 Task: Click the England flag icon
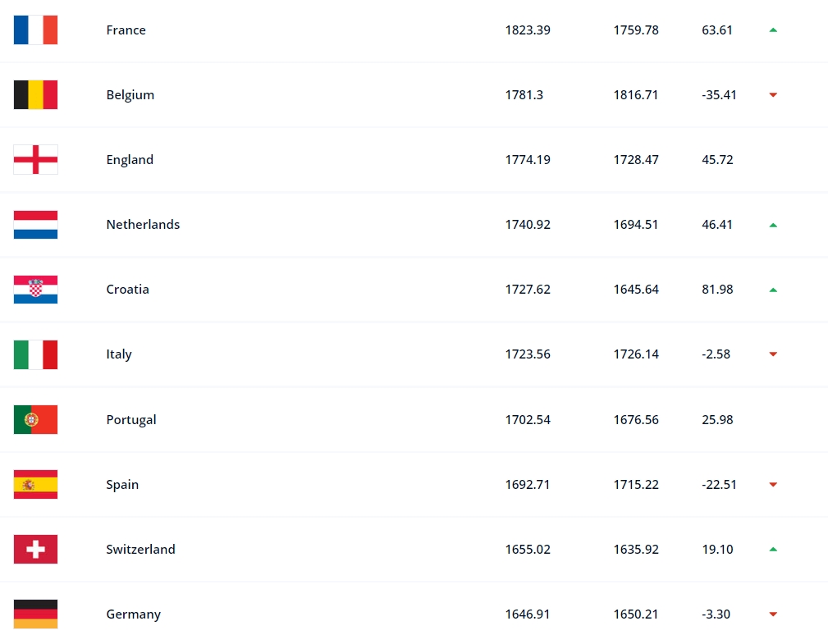tap(35, 159)
